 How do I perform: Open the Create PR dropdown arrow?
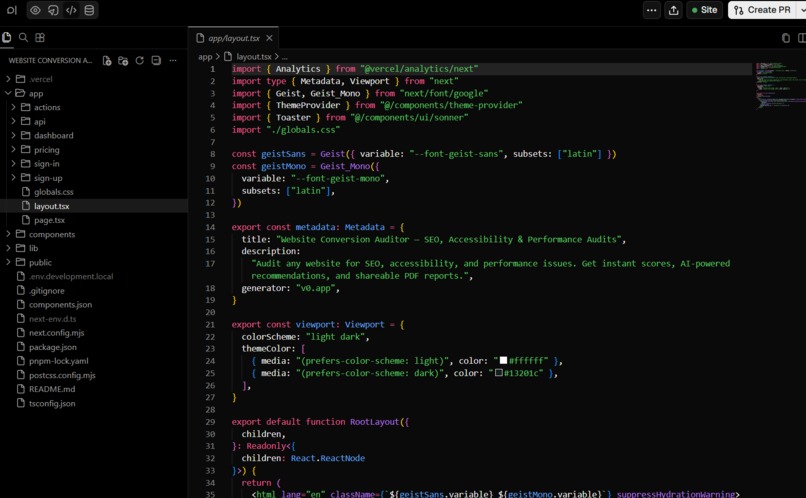(x=802, y=10)
